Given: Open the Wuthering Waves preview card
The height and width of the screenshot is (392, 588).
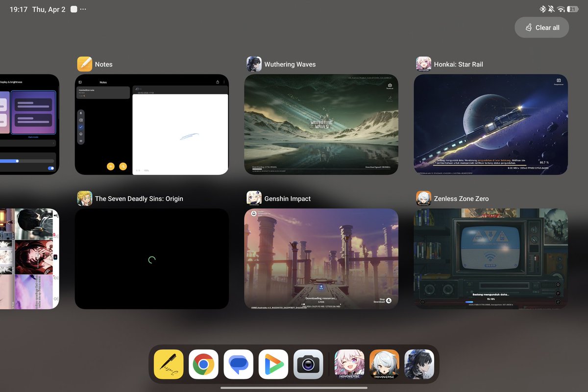Looking at the screenshot, I should coord(321,124).
